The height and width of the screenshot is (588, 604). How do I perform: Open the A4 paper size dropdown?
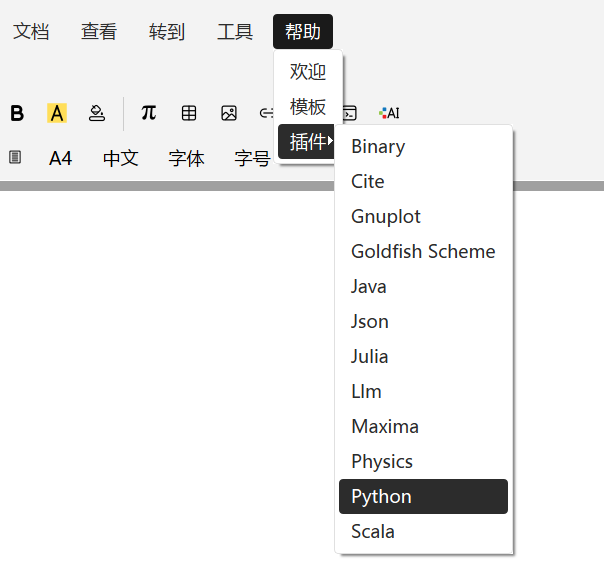tap(61, 158)
